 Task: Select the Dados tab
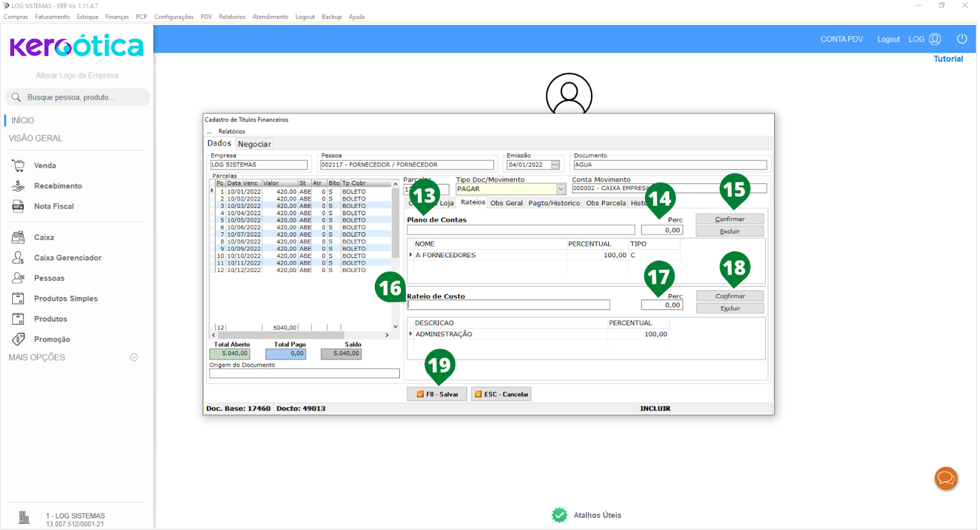point(219,143)
